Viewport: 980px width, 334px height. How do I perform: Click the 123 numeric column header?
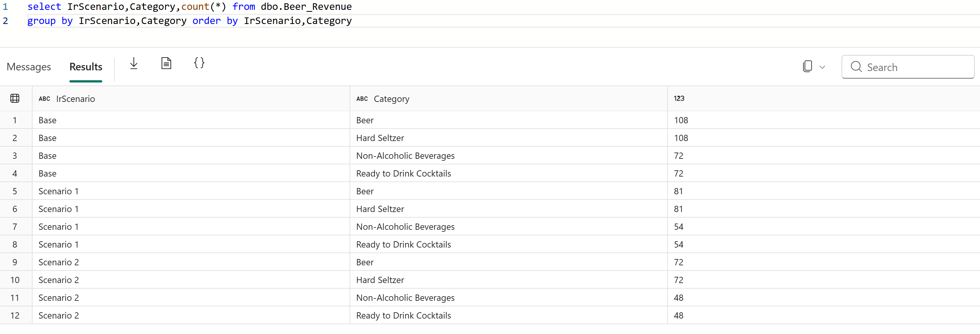(x=679, y=99)
